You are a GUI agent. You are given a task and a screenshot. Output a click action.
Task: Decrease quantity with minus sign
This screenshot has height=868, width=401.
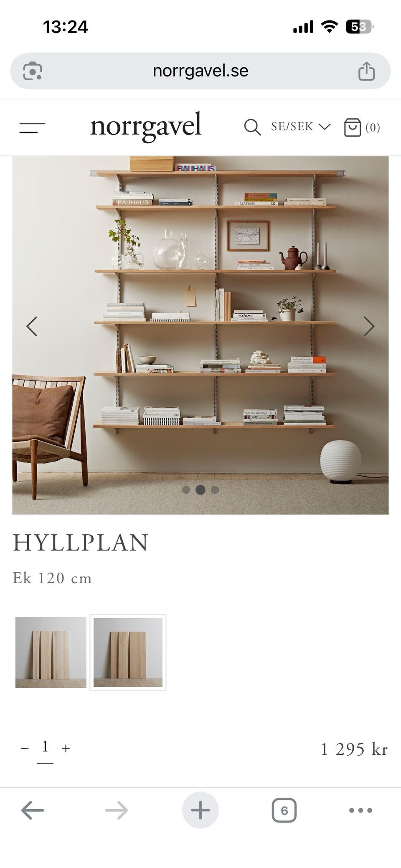point(25,748)
